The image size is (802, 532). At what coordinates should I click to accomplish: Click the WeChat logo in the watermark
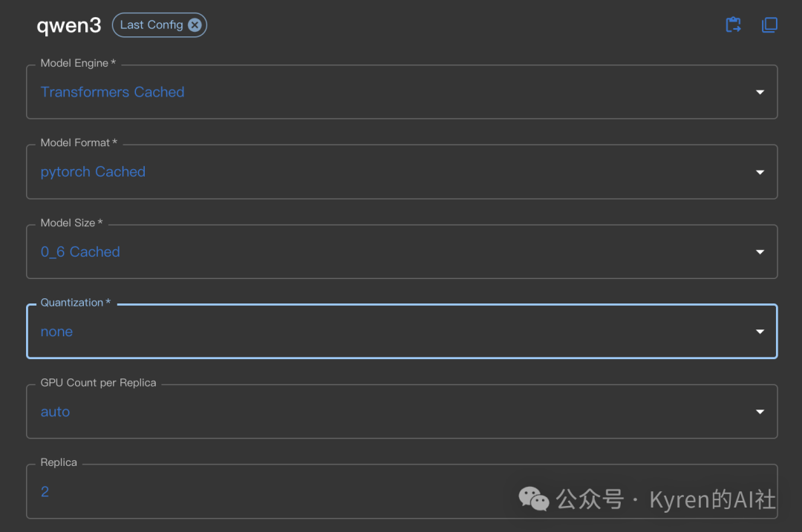point(534,499)
